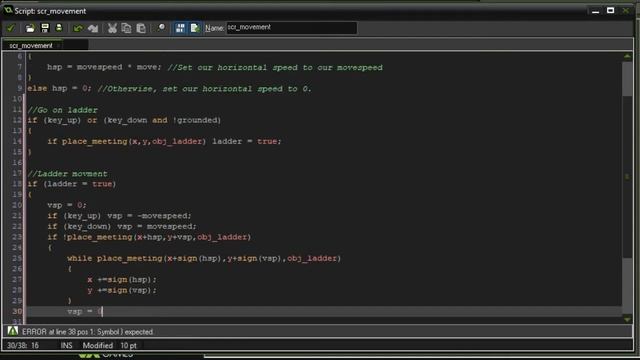Click obj_ladder in the line 14 place_meeting call
Screen dimensions: 640x360
(177, 141)
